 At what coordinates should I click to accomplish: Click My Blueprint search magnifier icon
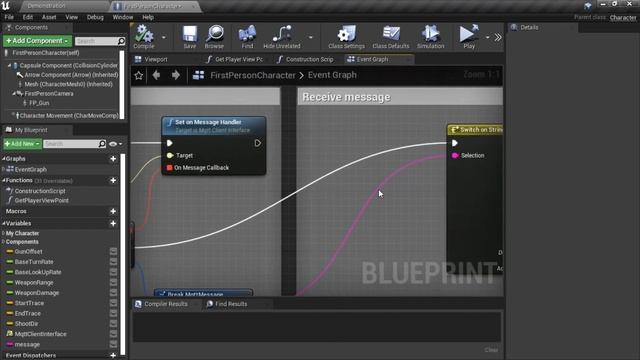pyautogui.click(x=102, y=144)
